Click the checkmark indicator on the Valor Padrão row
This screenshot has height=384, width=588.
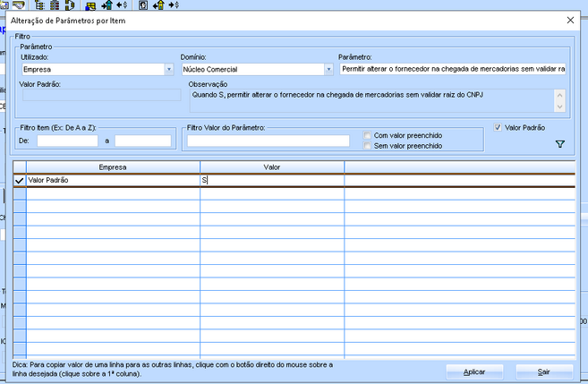pyautogui.click(x=20, y=180)
